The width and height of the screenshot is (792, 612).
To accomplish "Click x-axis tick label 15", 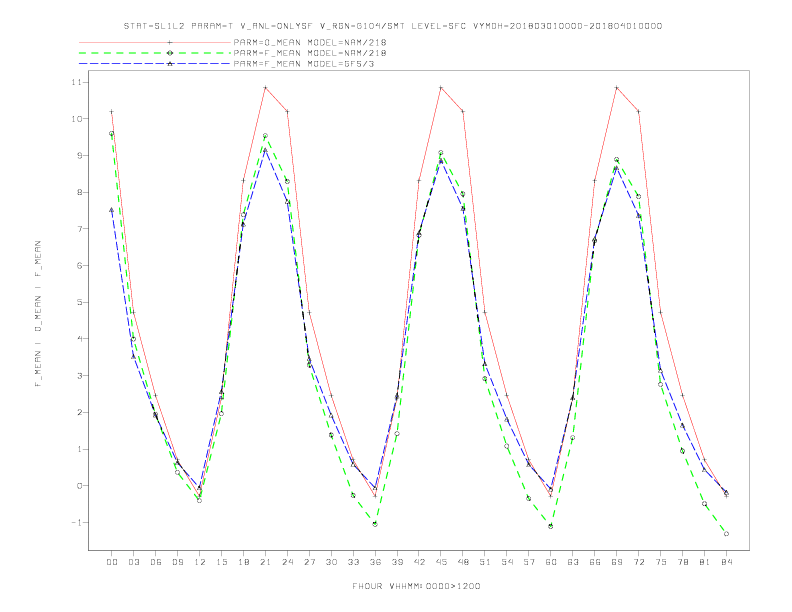I will [221, 562].
